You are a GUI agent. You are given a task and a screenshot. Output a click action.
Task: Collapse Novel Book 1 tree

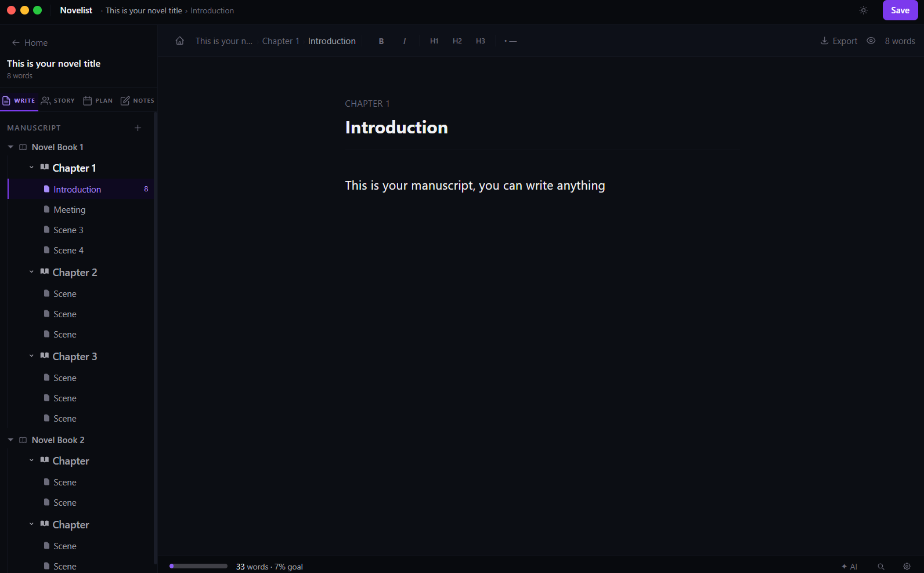tap(10, 147)
